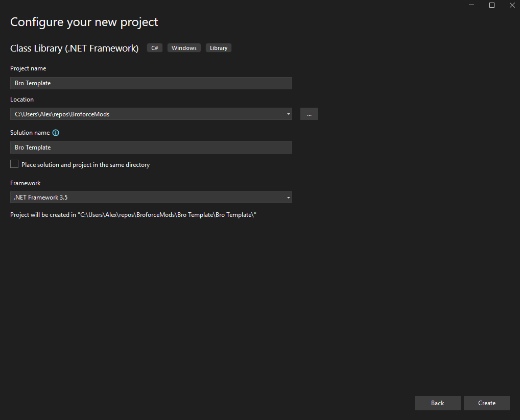The image size is (520, 420).
Task: Click the C# language tag
Action: [x=155, y=48]
